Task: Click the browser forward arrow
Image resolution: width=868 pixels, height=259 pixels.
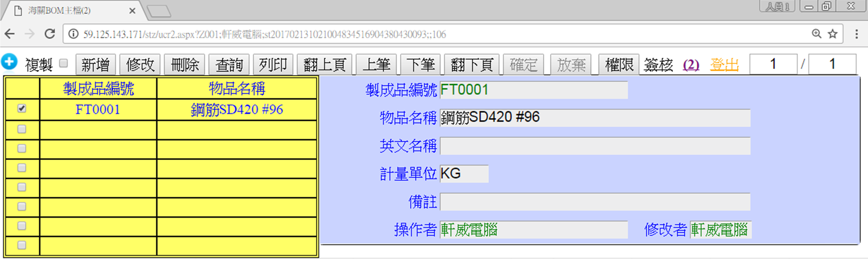Action: point(30,34)
